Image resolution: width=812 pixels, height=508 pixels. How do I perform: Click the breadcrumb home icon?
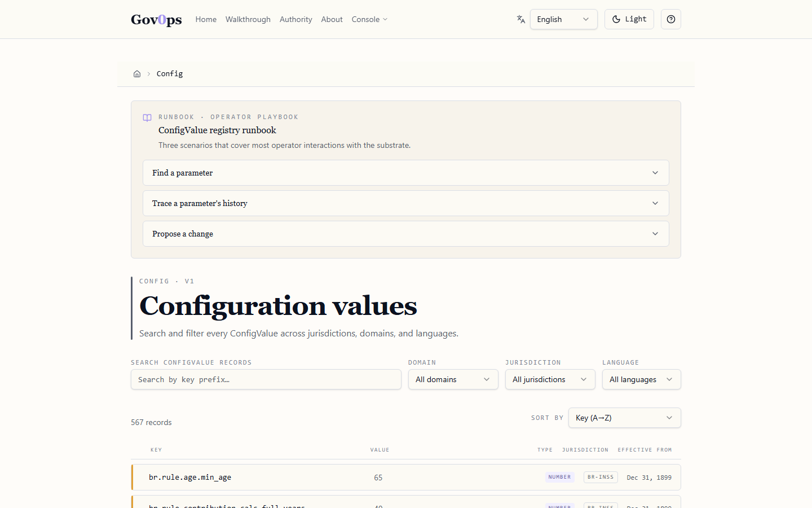(137, 74)
